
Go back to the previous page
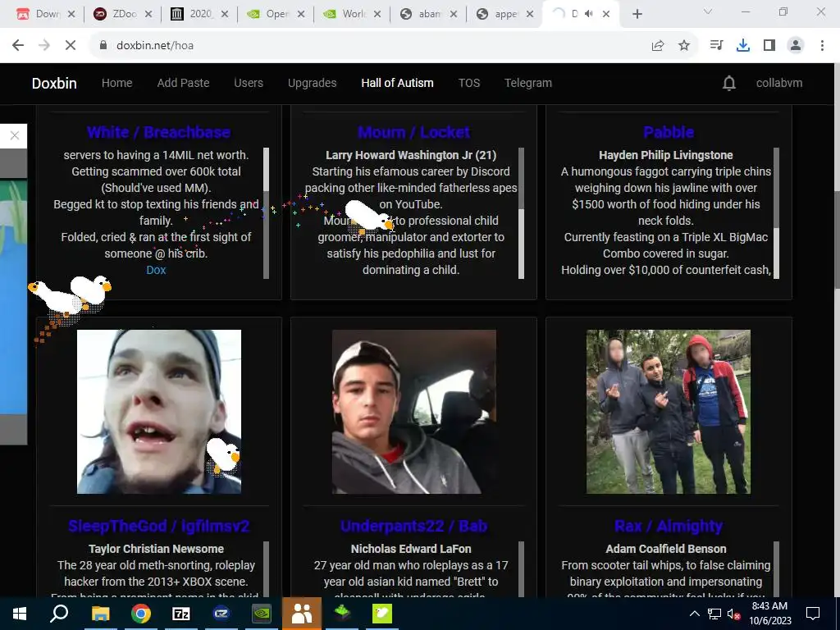pyautogui.click(x=18, y=46)
